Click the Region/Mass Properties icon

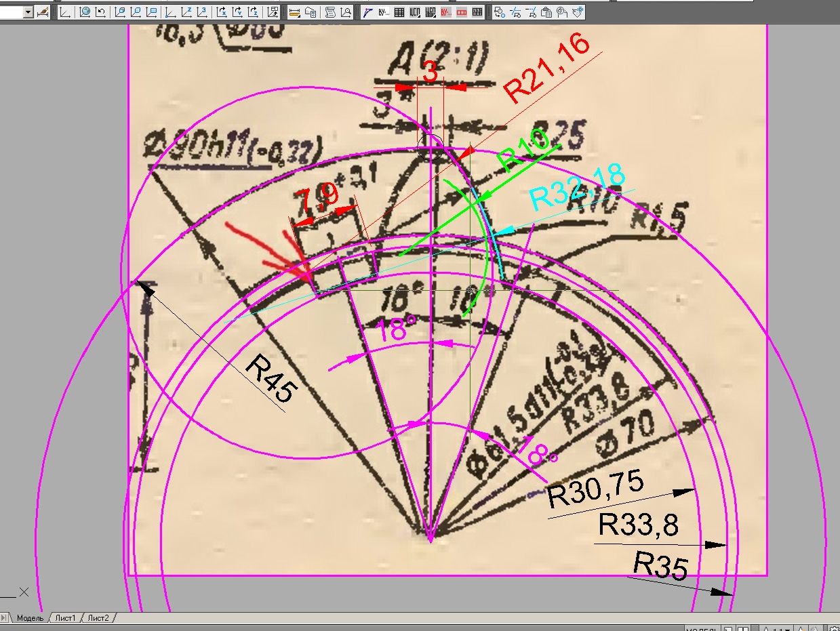311,12
